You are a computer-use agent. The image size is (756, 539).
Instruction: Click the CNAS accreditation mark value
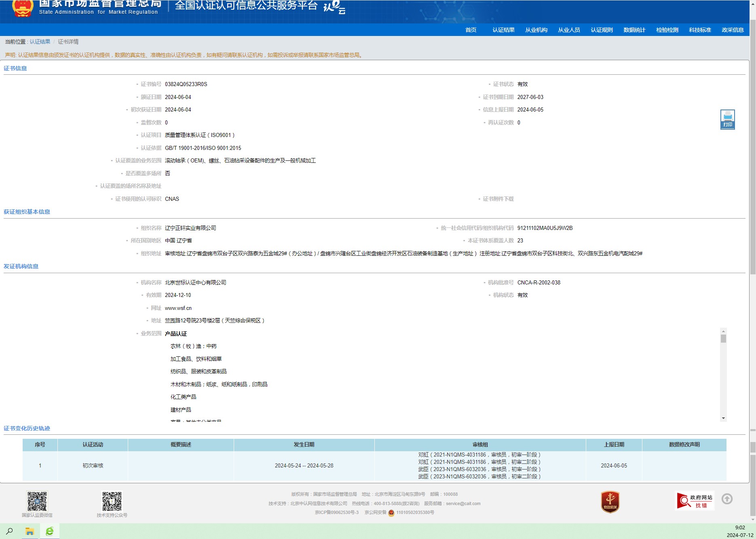tap(172, 199)
